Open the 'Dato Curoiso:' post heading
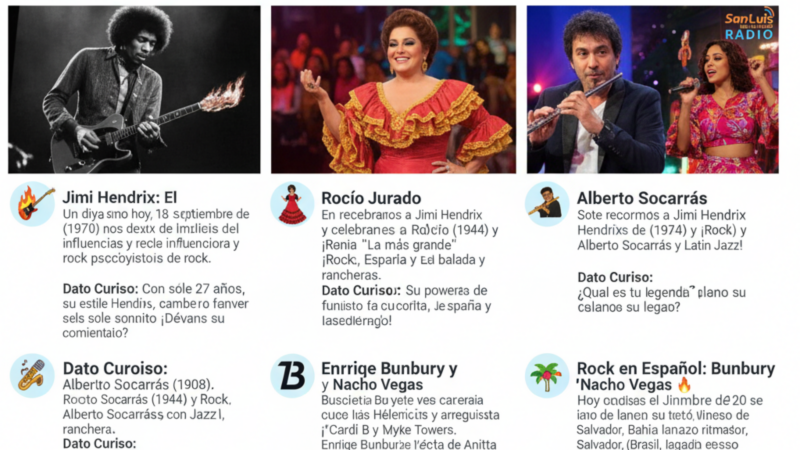Image resolution: width=800 pixels, height=450 pixels. [115, 368]
